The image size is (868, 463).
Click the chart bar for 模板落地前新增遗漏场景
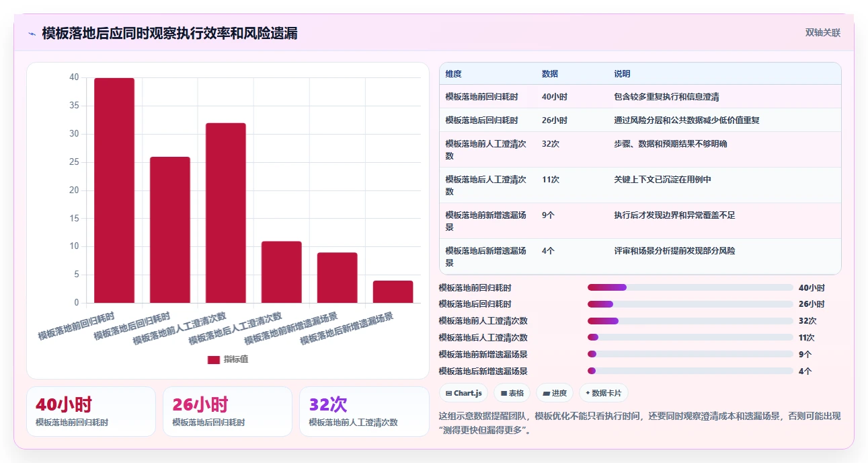click(338, 277)
